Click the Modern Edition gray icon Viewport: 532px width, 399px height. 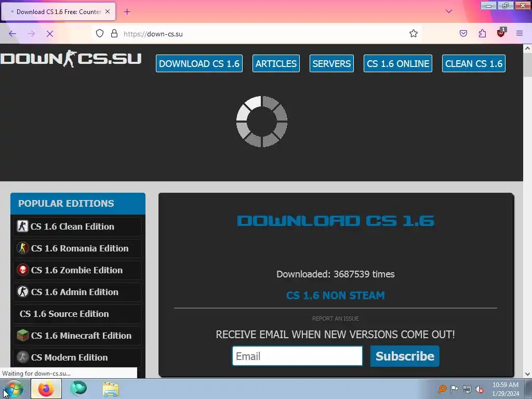23,357
